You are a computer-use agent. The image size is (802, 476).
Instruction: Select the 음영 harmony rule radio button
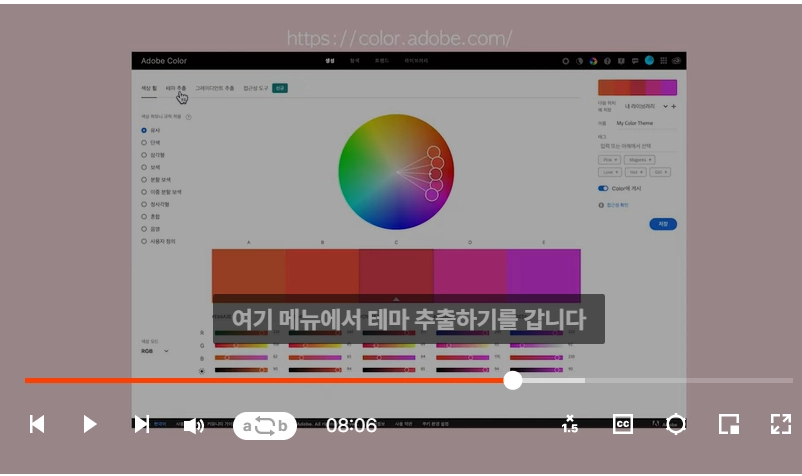[x=144, y=229]
